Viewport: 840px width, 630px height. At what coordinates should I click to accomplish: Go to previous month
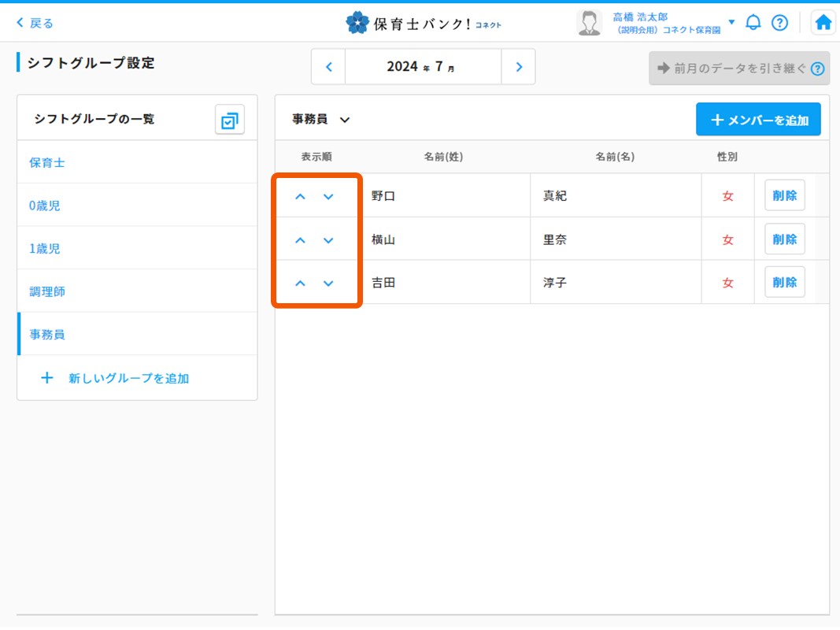tap(329, 67)
